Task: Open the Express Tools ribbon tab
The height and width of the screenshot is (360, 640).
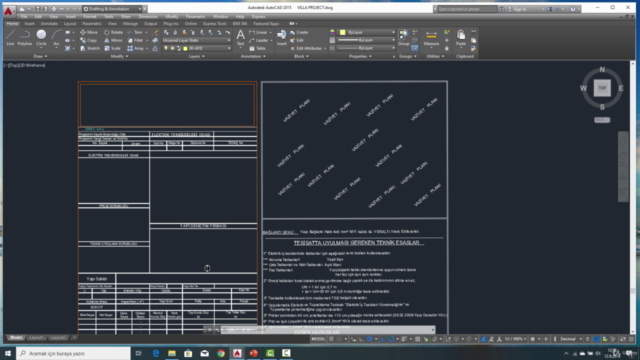Action: [214, 24]
